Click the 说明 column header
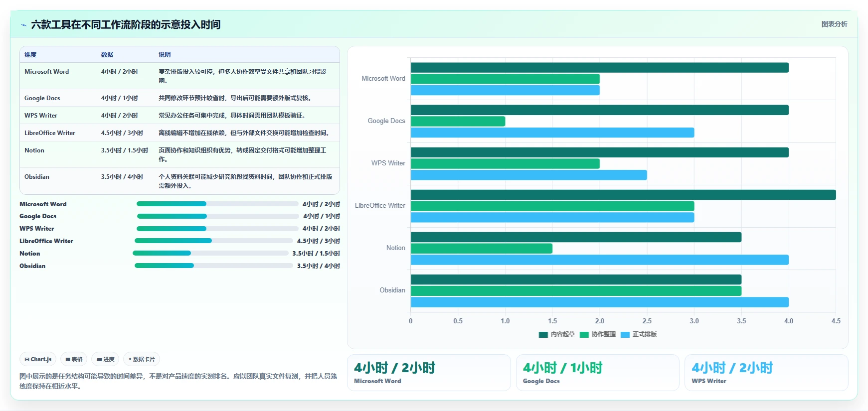The image size is (868, 411). (x=165, y=55)
